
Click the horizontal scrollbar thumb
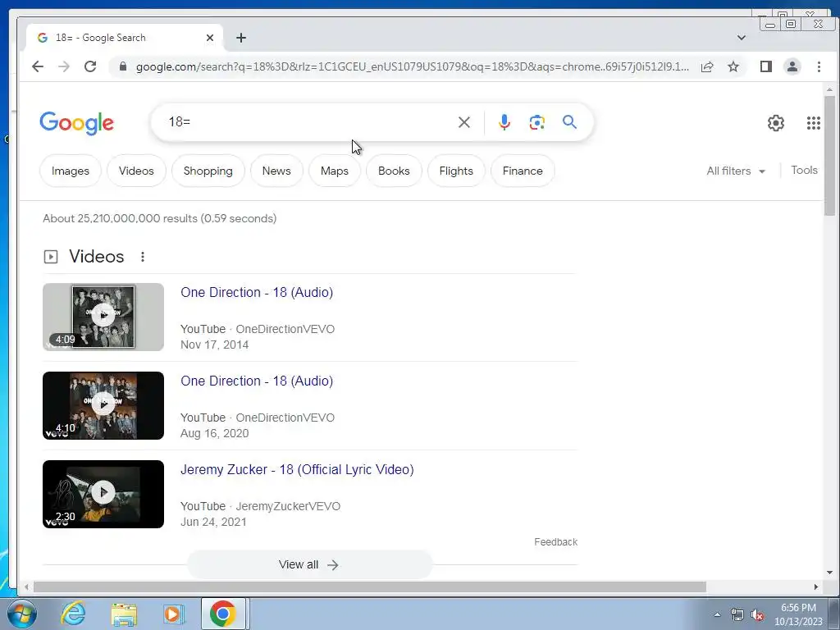[x=370, y=587]
